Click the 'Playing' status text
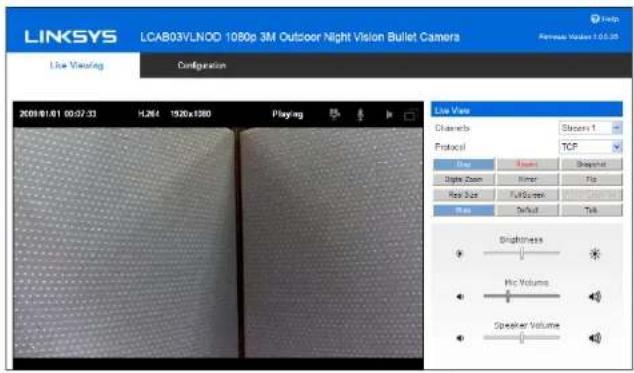 point(287,114)
